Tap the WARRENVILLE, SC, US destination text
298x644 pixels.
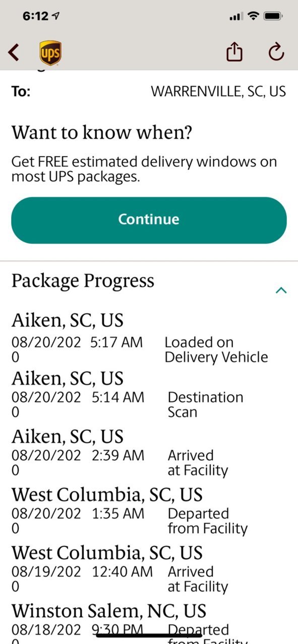pyautogui.click(x=218, y=92)
